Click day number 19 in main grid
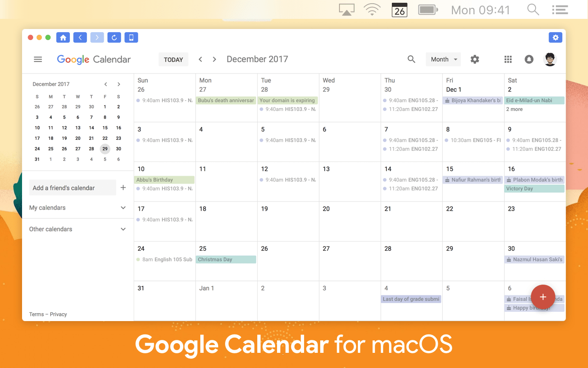The height and width of the screenshot is (368, 588). pos(265,209)
